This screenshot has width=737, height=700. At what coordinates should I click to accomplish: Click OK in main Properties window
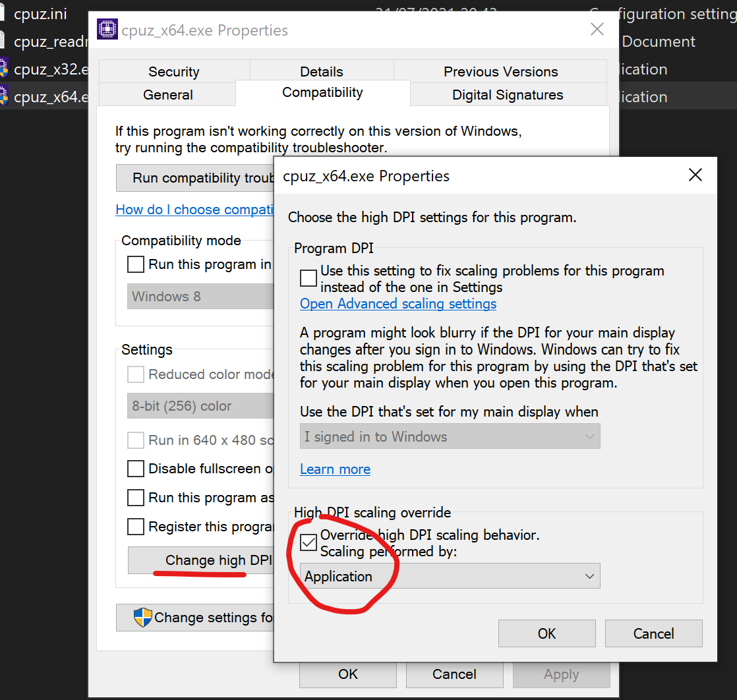348,674
